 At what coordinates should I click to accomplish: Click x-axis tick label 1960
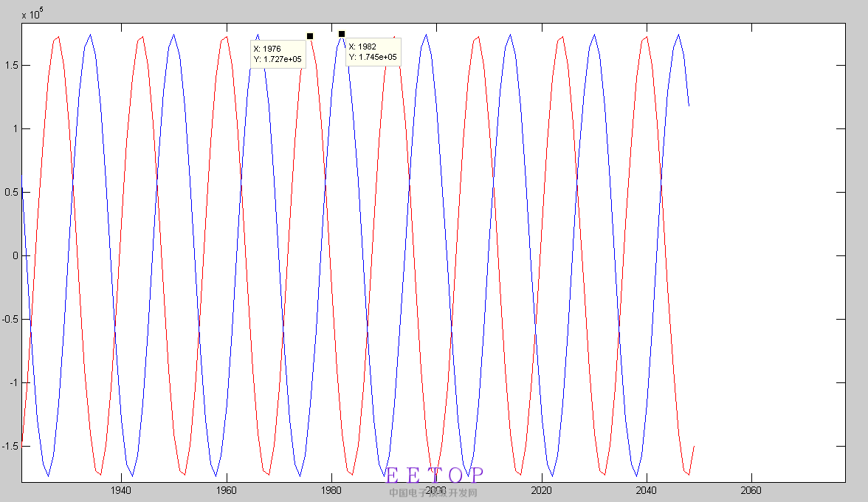(x=226, y=490)
